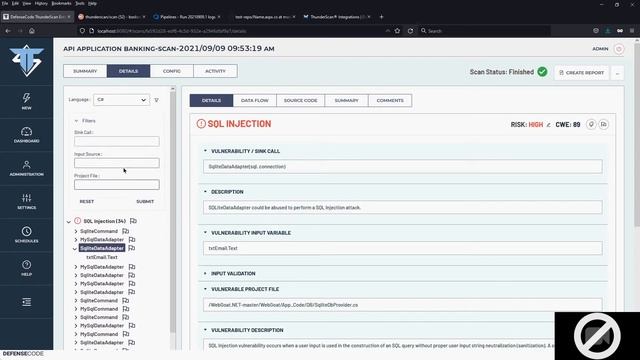Click the Reset filters button

pos(87,202)
